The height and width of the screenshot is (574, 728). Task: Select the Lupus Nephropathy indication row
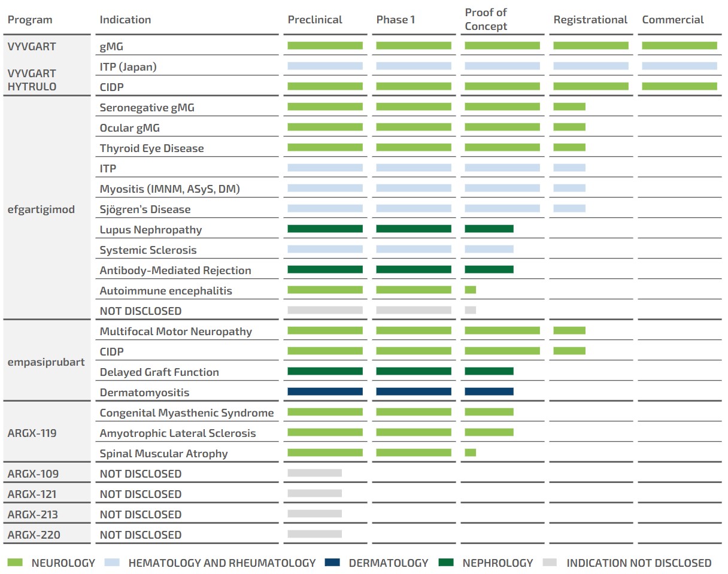click(151, 230)
